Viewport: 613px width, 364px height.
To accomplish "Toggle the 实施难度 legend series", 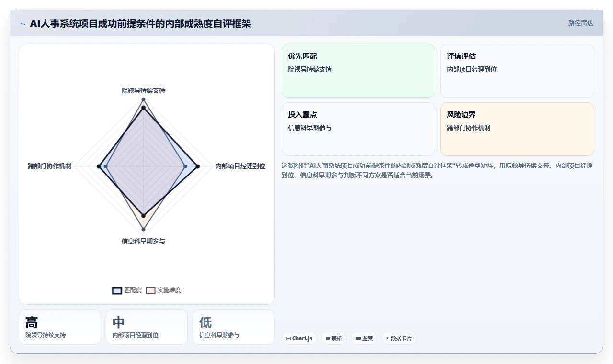I will point(163,290).
